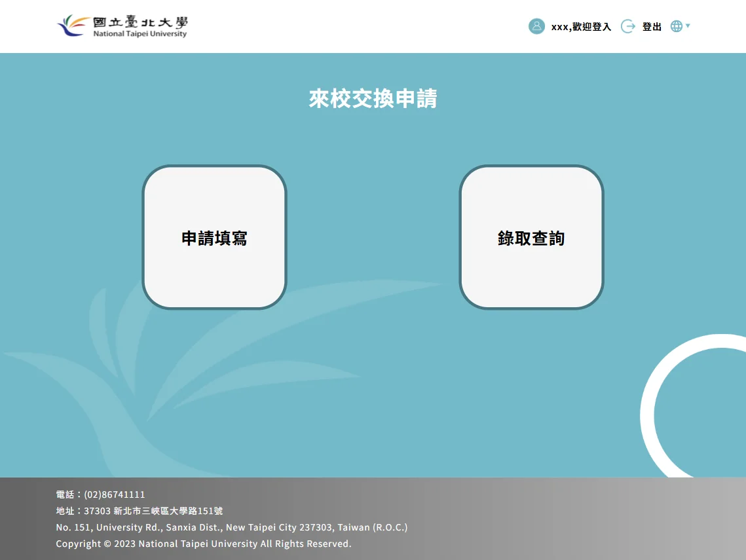The image size is (746, 560).
Task: Open the 申請填寫 application form card
Action: (x=214, y=237)
